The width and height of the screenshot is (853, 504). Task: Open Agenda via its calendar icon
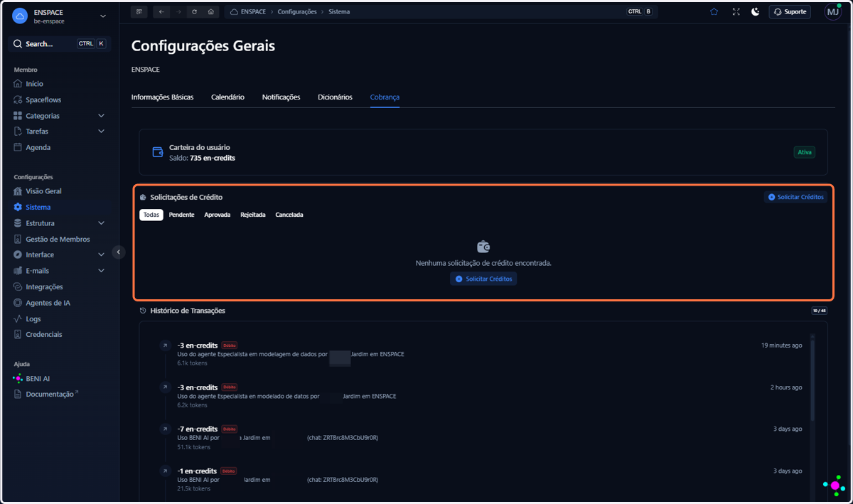click(18, 147)
